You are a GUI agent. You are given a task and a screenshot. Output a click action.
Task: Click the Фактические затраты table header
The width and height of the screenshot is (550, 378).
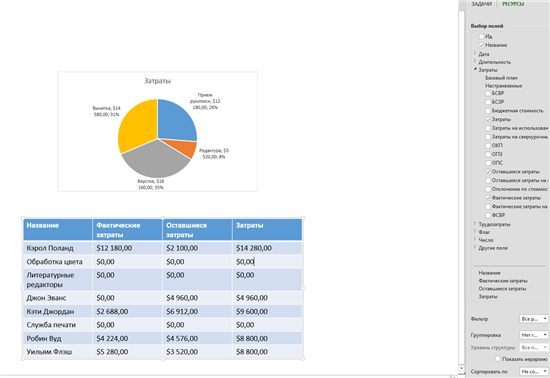(127, 230)
